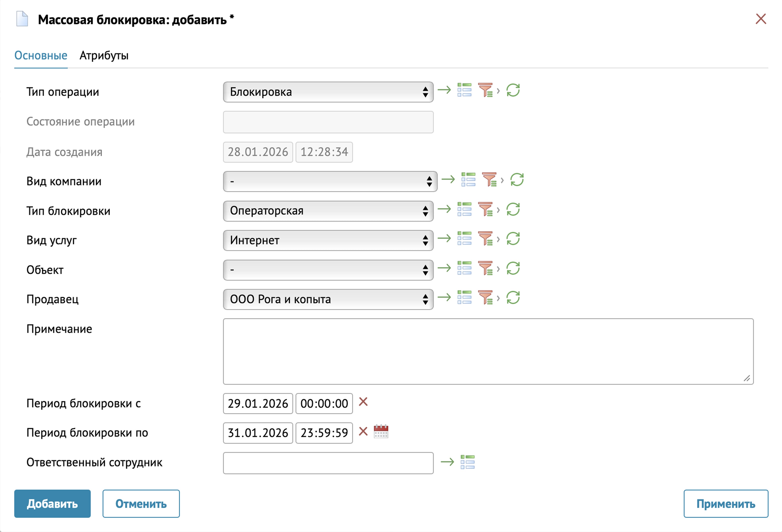Click list icon beside Тип операции
Screen dimensions: 782x532
(464, 90)
